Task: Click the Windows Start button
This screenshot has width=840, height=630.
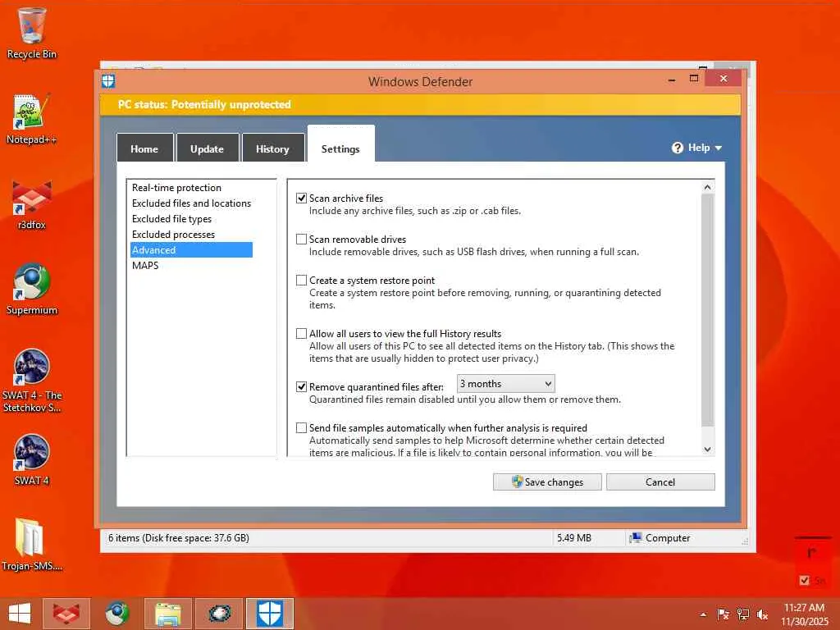Action: pos(20,614)
